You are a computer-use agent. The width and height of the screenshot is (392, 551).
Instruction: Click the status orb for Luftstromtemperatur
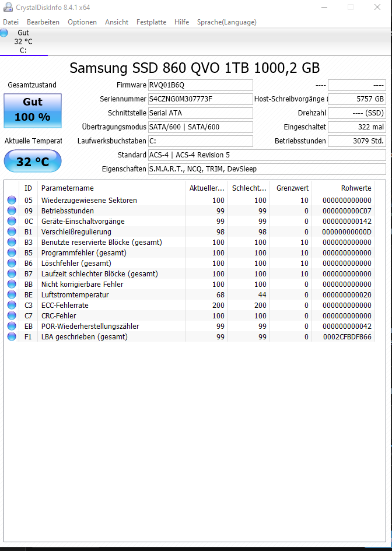click(12, 294)
